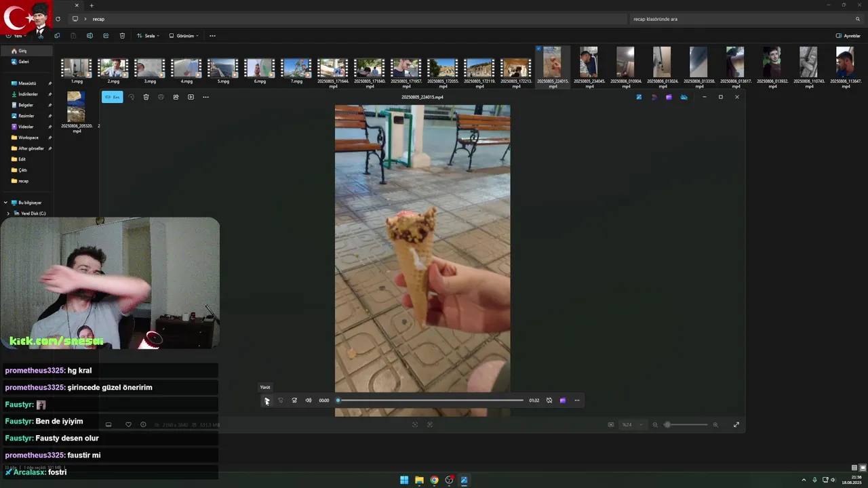Open the Photos toolbar three-dot menu
Screen dimensions: 868x488
coord(205,97)
